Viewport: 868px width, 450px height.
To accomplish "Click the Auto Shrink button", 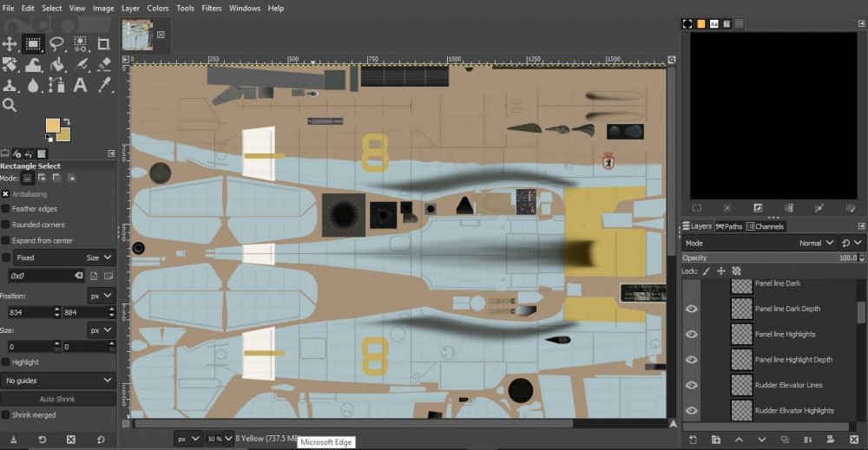I will click(x=58, y=399).
